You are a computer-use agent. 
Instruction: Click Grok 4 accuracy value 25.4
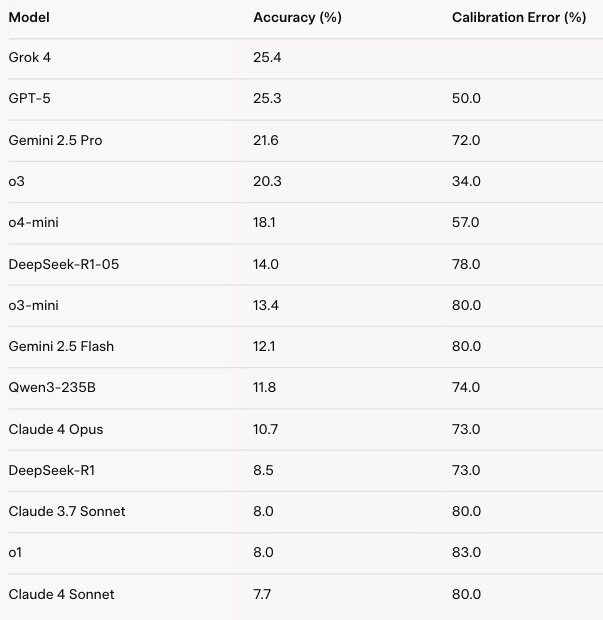[x=267, y=57]
